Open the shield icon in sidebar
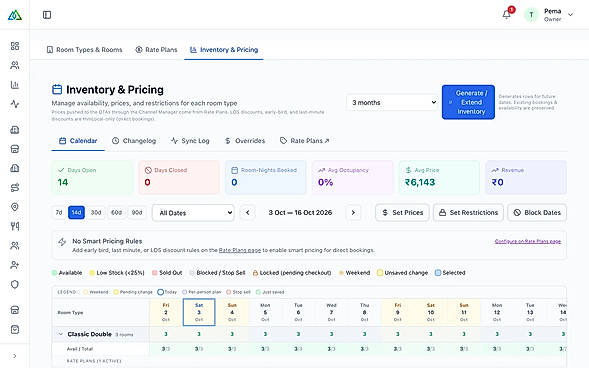Image resolution: width=589 pixels, height=368 pixels. (x=15, y=284)
